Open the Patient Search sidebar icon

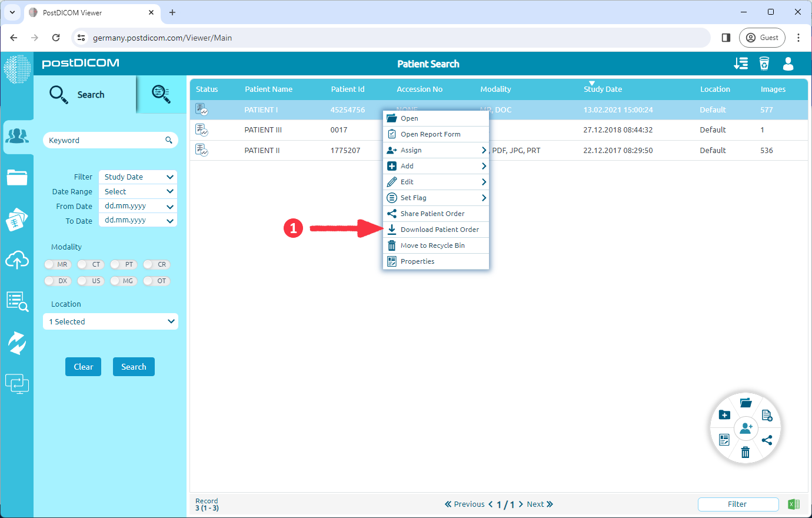[x=18, y=137]
